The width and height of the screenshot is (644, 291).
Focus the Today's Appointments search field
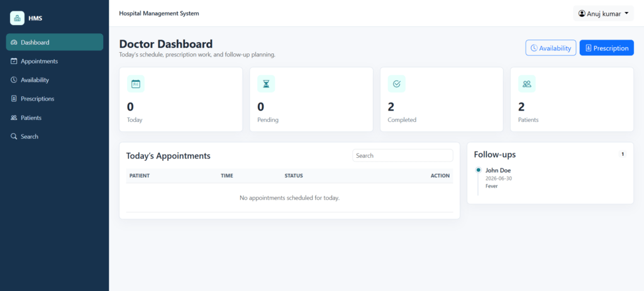point(402,155)
